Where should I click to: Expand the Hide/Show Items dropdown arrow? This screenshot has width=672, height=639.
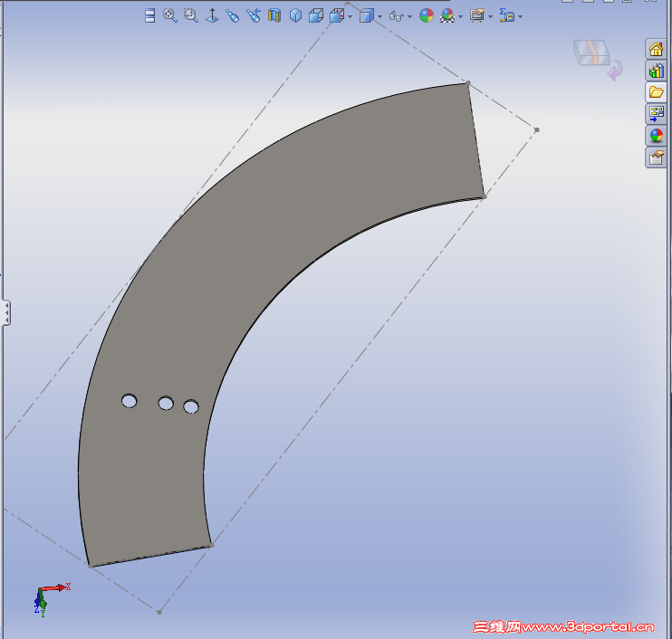click(409, 16)
